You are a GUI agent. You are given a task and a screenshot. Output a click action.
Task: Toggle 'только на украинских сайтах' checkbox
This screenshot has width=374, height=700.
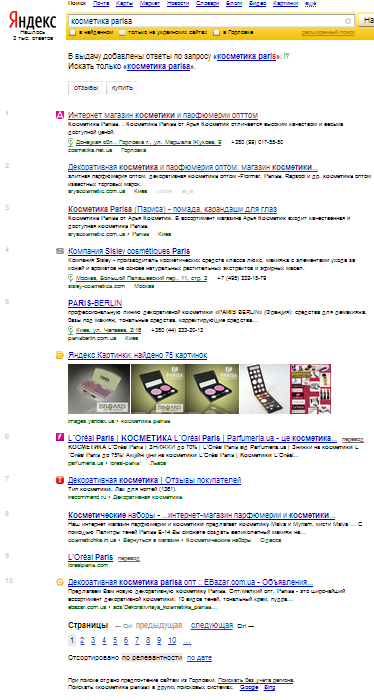pyautogui.click(x=121, y=32)
